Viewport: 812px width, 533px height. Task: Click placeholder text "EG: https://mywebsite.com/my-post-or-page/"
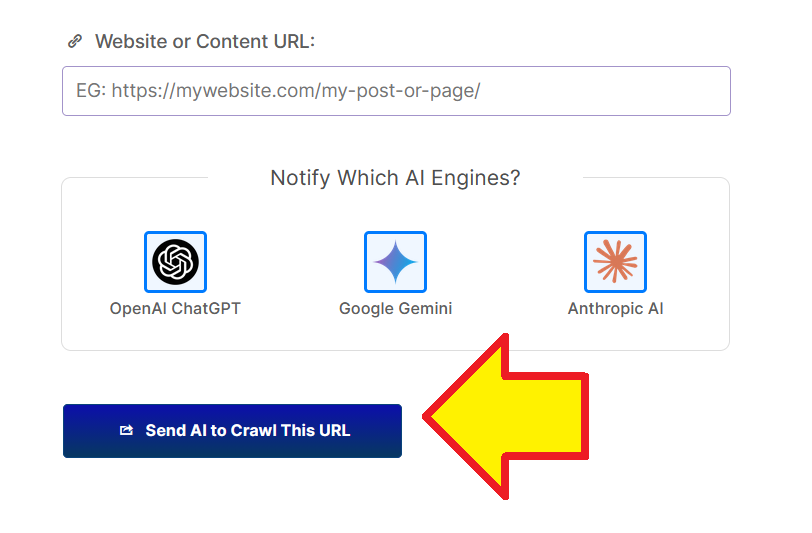click(x=278, y=91)
